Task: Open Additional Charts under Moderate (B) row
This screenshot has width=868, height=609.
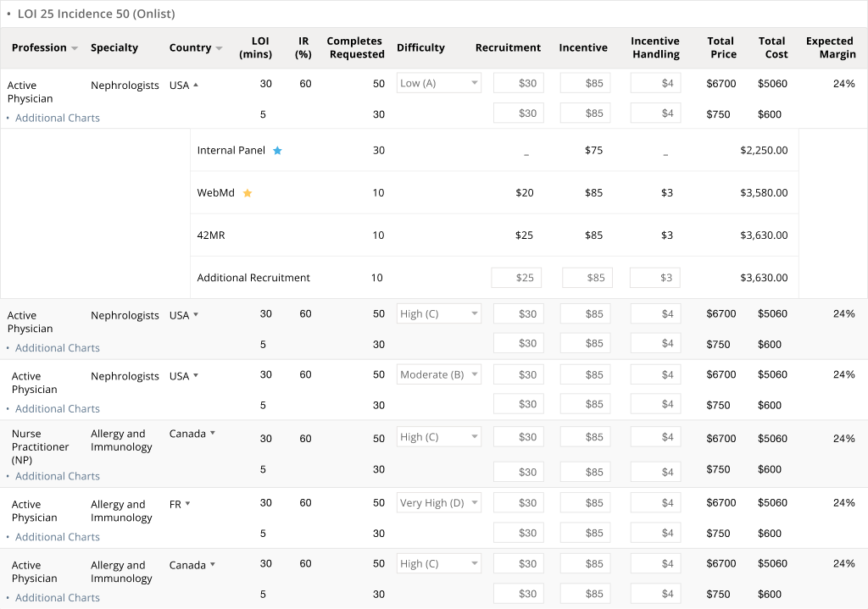Action: [x=58, y=409]
